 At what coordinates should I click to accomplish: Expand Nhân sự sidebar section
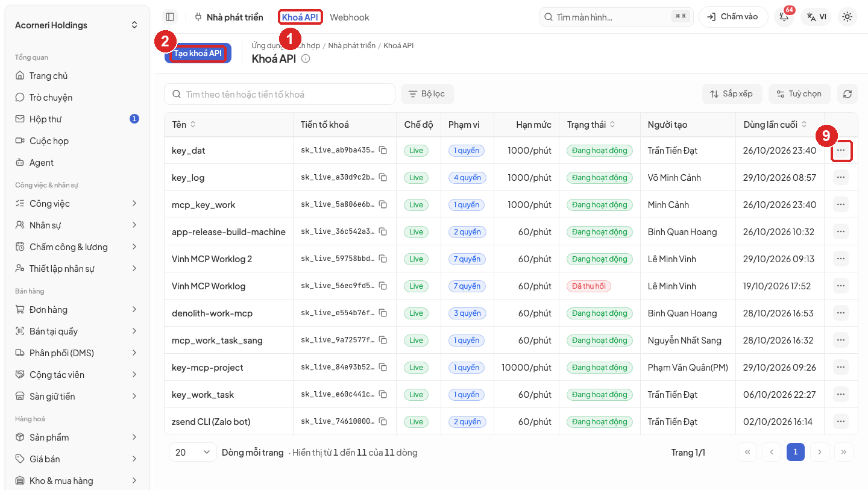pos(77,225)
